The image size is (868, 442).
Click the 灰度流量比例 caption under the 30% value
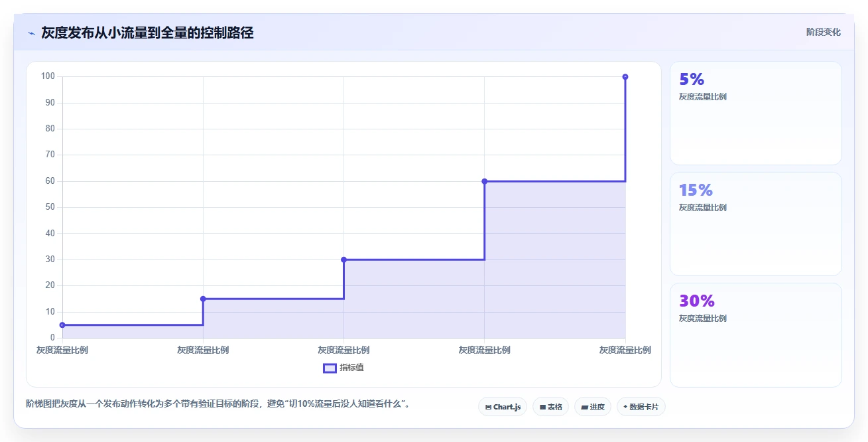[703, 319]
